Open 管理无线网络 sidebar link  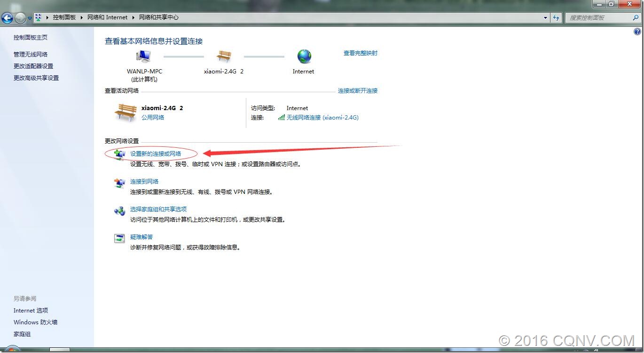[31, 54]
